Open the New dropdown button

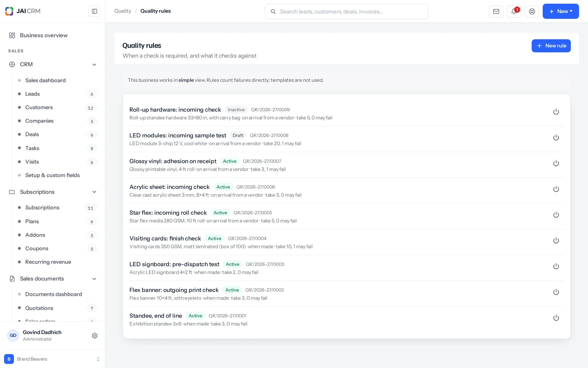pyautogui.click(x=560, y=11)
